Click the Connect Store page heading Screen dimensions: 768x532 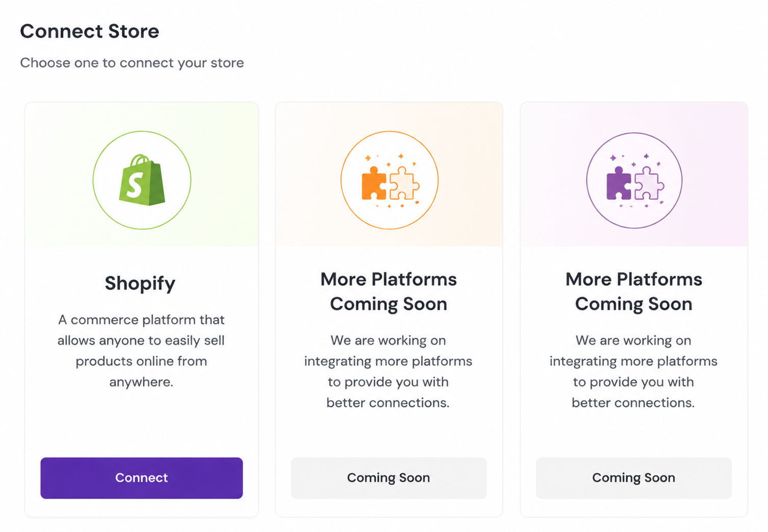90,32
